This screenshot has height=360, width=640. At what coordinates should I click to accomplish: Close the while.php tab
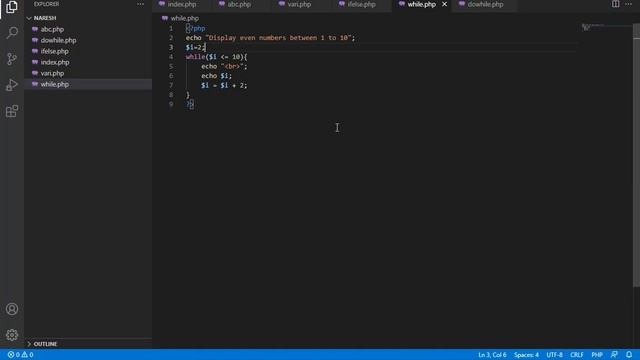tap(444, 4)
